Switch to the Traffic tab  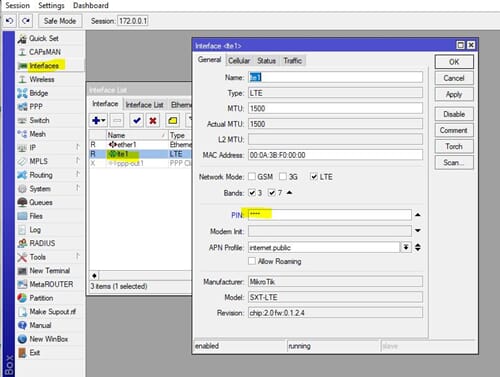[292, 61]
